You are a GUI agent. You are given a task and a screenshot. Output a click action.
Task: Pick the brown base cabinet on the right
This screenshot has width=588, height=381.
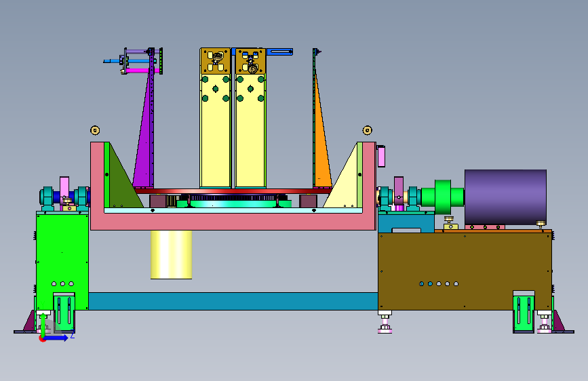tap(465, 270)
